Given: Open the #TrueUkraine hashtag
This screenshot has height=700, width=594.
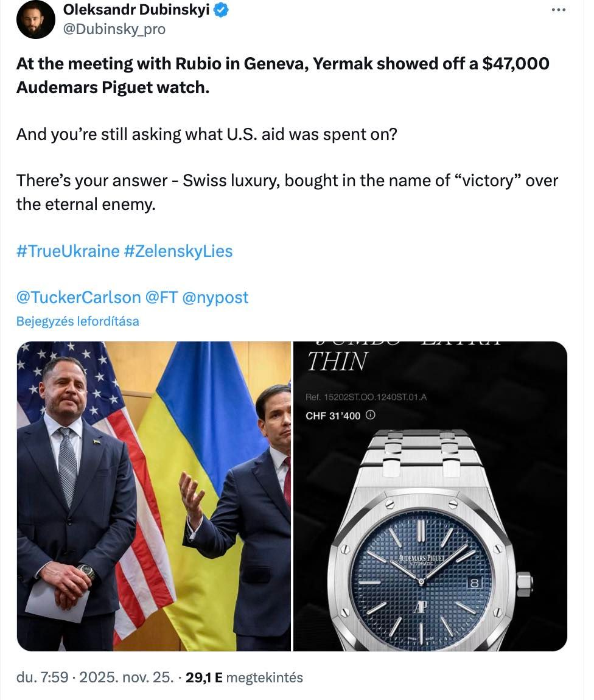Looking at the screenshot, I should coord(68,251).
